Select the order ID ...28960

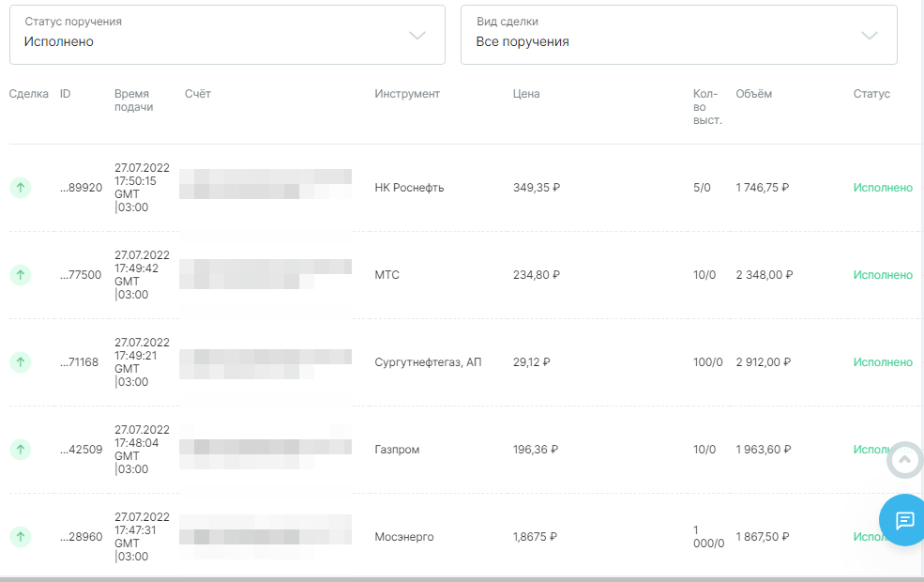click(81, 537)
